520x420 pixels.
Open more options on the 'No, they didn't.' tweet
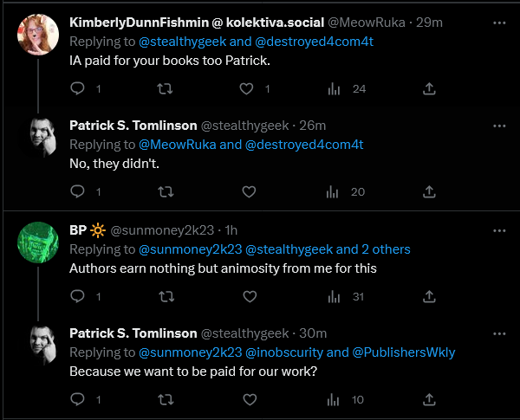[x=499, y=126]
